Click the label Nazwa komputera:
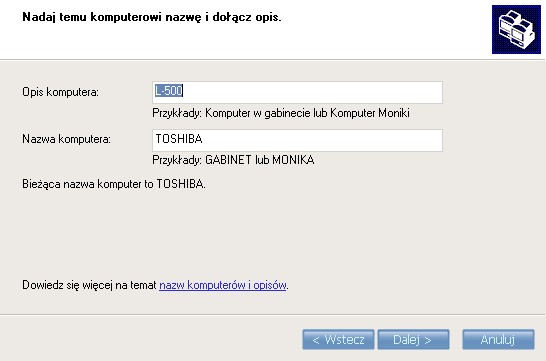Viewport: 546px width, 361px height. pos(67,139)
